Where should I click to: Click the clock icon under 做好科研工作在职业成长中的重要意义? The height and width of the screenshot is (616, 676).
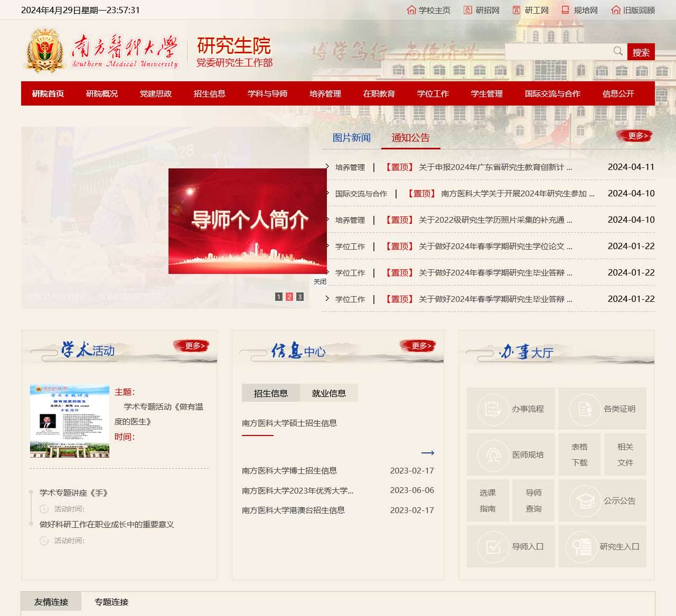tap(44, 541)
